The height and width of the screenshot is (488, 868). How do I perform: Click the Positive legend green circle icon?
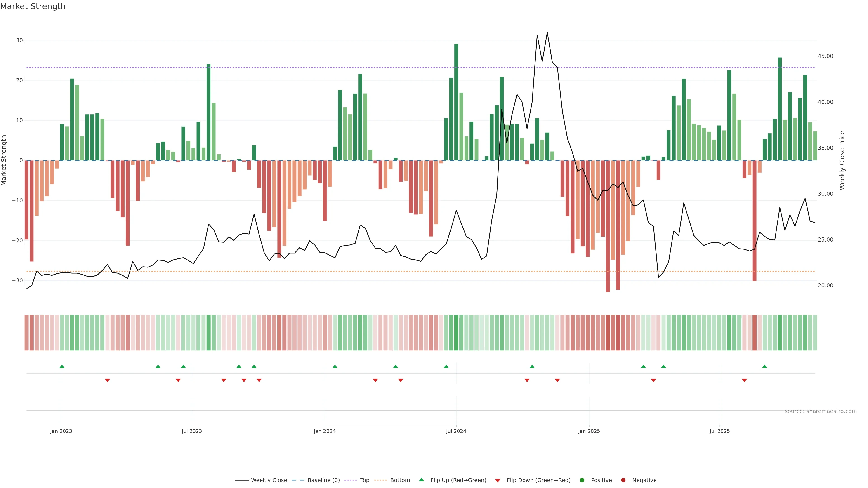click(x=582, y=480)
